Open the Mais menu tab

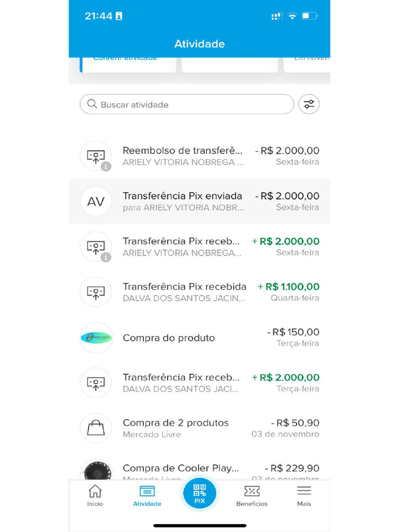click(x=304, y=496)
